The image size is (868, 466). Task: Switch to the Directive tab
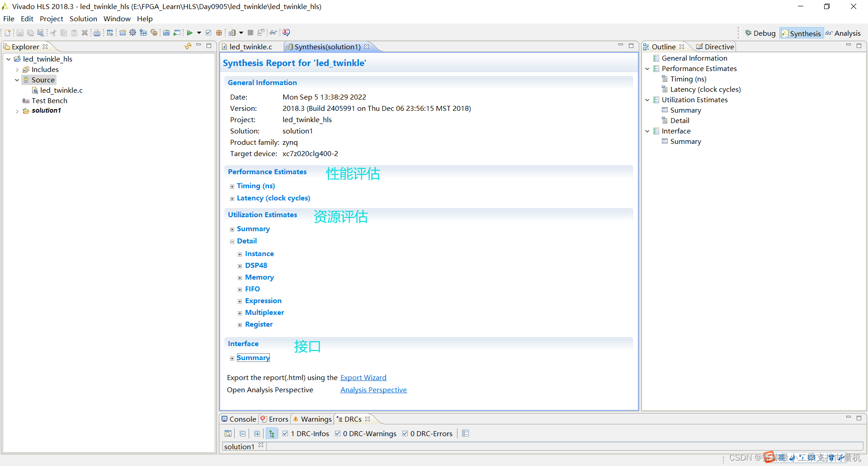715,47
